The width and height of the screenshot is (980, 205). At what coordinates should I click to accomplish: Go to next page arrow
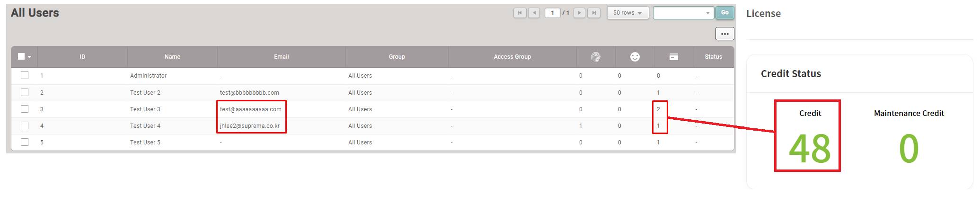(x=579, y=13)
